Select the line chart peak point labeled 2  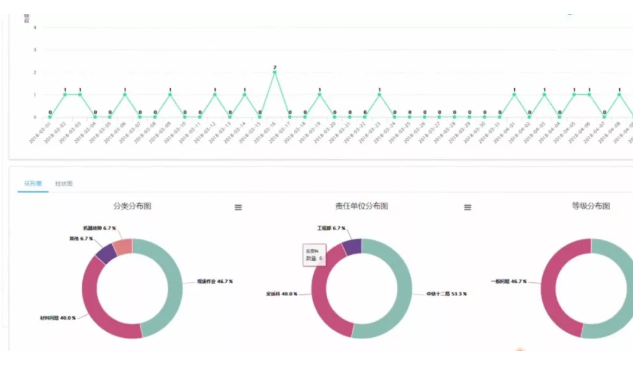(275, 72)
